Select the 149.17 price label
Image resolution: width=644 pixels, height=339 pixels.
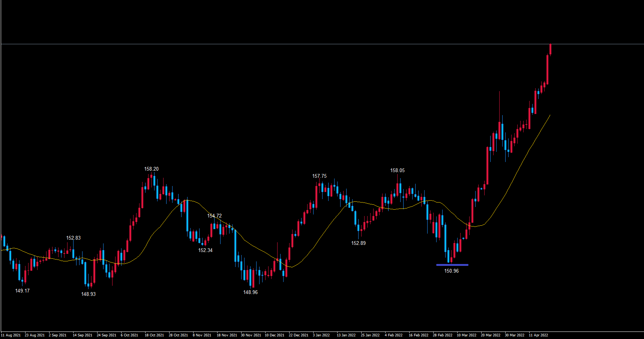coord(22,291)
